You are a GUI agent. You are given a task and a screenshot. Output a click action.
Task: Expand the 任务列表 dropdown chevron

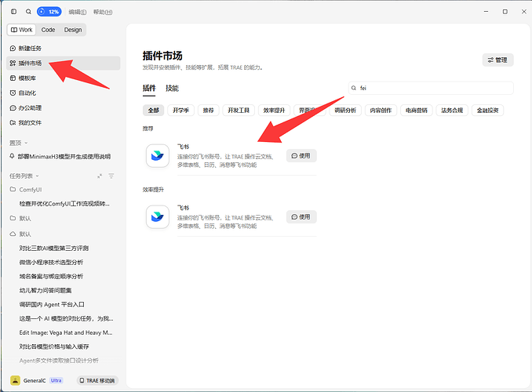38,176
